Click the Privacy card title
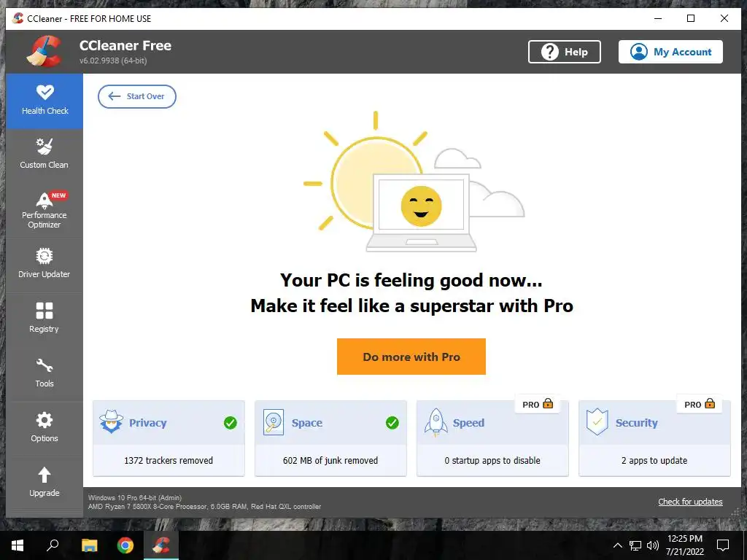 tap(147, 423)
